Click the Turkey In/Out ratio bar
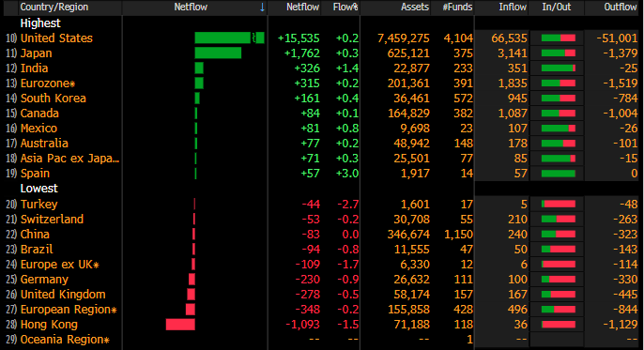Screen dimensions: 644x350 559,205
